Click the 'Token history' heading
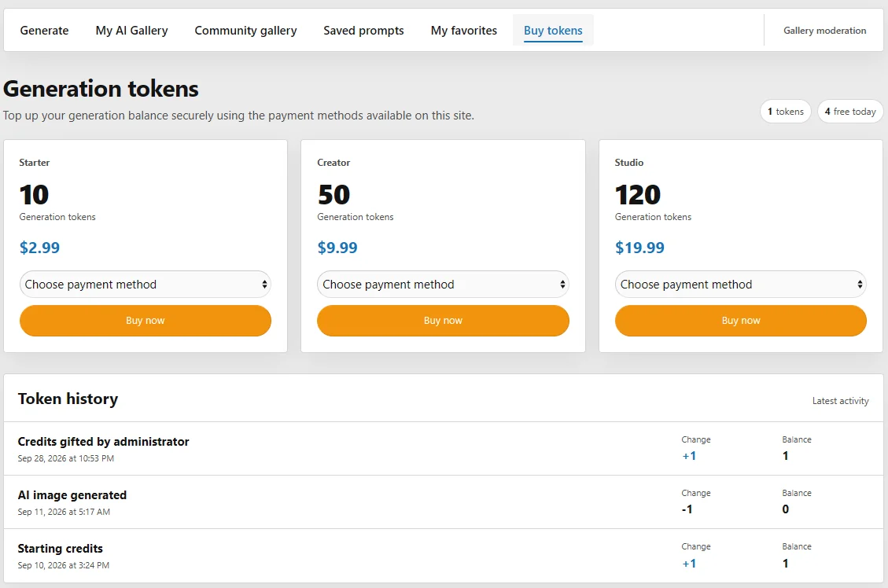Screen dimensions: 888x588 click(68, 399)
